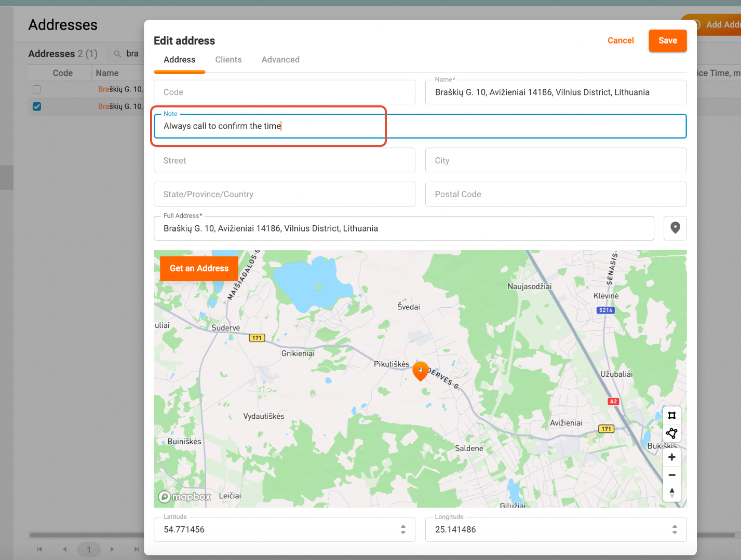
Task: Tick the unchecked address row checkbox
Action: tap(37, 89)
